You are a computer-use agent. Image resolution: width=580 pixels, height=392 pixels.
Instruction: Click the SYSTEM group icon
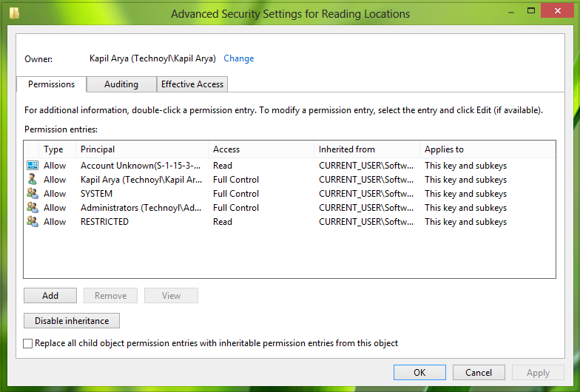point(33,194)
